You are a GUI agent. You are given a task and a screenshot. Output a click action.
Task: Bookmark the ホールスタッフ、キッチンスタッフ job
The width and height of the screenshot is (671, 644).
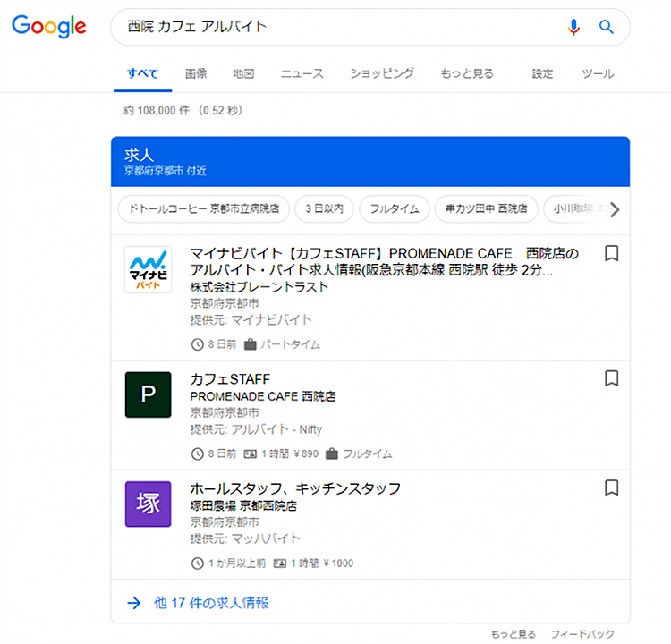click(x=611, y=487)
